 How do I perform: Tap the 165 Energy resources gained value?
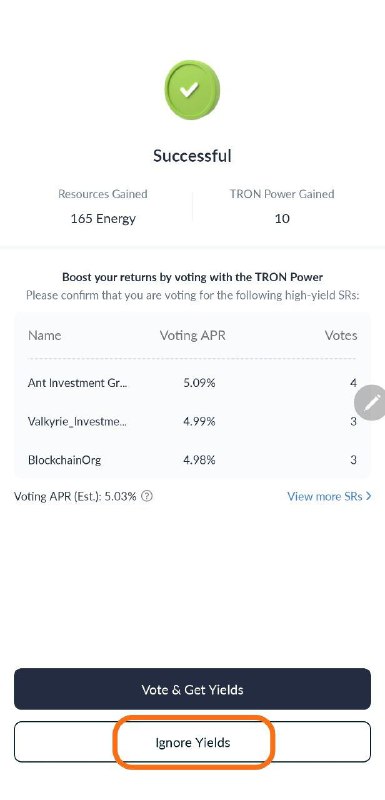point(103,219)
